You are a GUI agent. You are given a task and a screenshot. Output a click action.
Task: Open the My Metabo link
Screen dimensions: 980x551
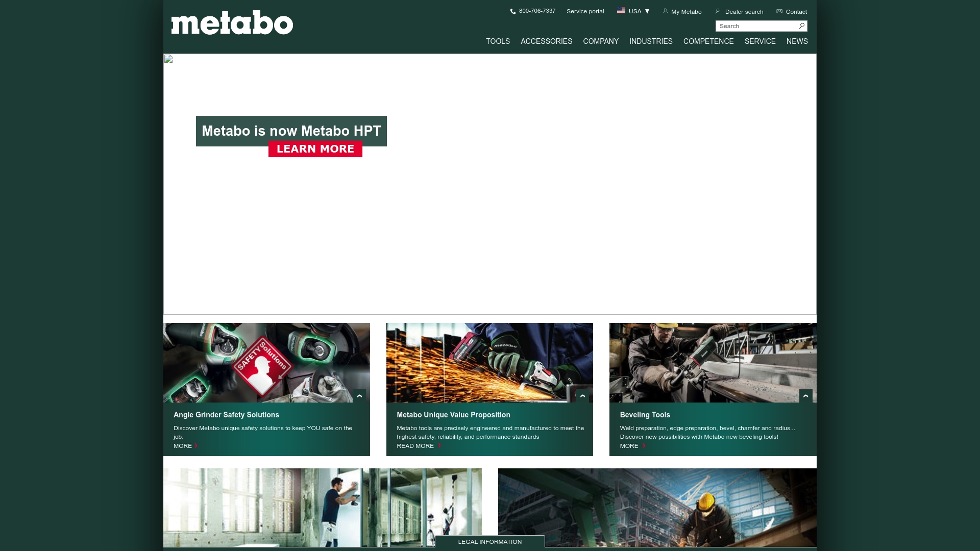tap(686, 12)
